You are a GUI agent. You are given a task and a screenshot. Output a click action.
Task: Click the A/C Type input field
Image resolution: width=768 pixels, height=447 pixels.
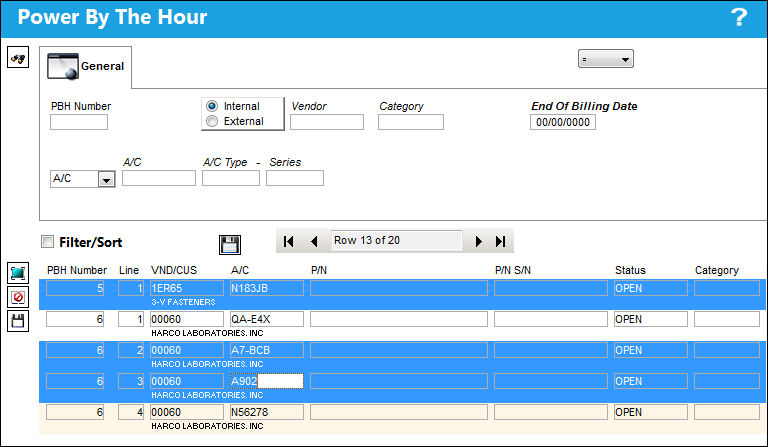[231, 178]
